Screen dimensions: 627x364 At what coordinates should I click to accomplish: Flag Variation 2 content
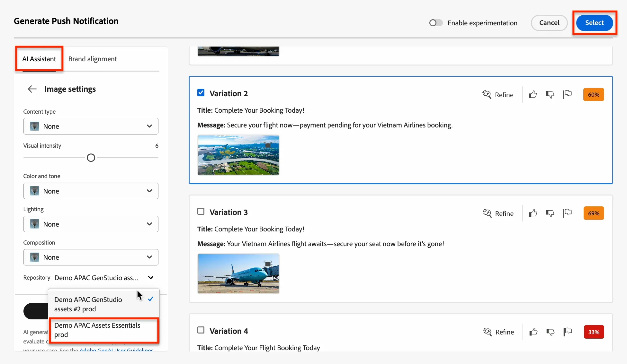(568, 94)
